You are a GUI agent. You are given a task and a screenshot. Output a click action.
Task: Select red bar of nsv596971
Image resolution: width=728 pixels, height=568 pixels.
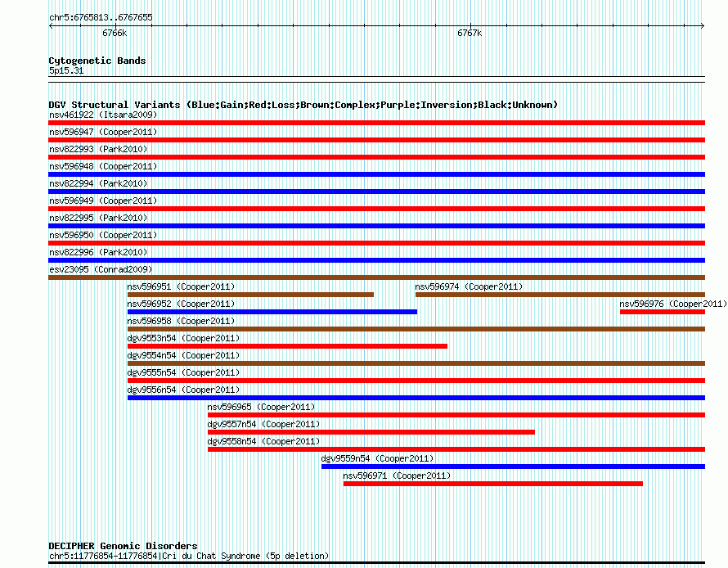point(493,484)
